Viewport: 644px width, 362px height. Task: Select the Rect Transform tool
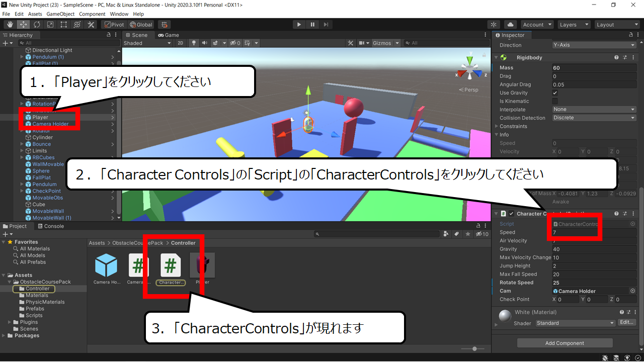[64, 24]
